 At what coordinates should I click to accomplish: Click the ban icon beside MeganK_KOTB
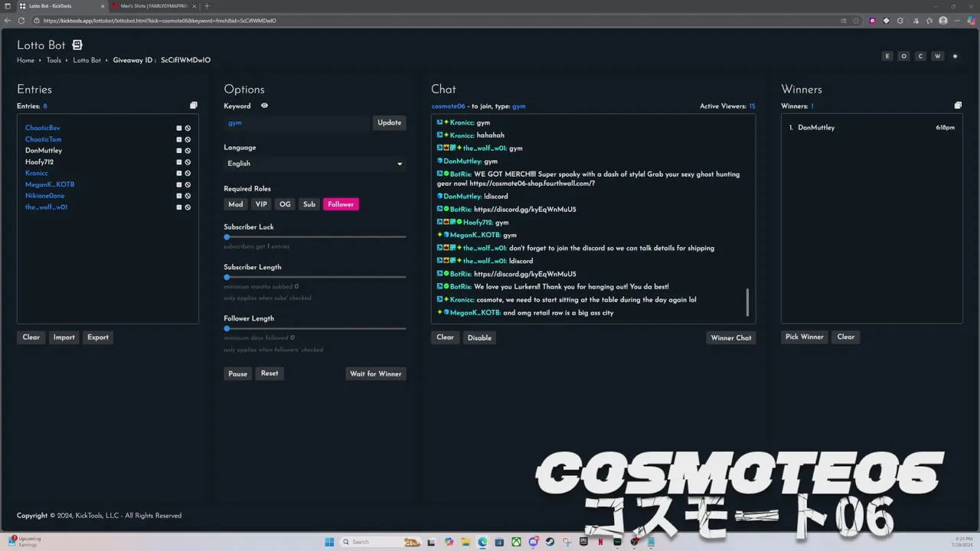point(188,184)
